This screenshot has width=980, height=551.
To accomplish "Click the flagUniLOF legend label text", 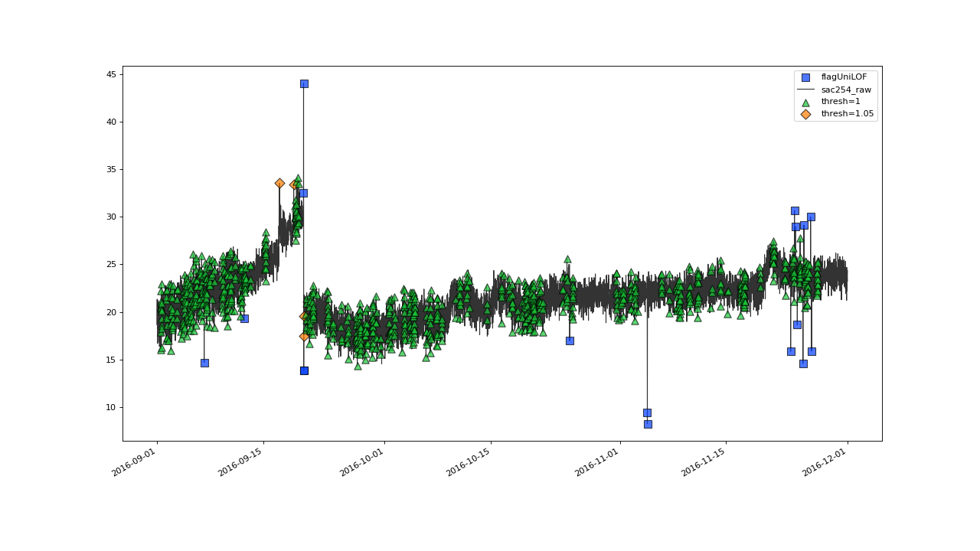I will click(844, 77).
